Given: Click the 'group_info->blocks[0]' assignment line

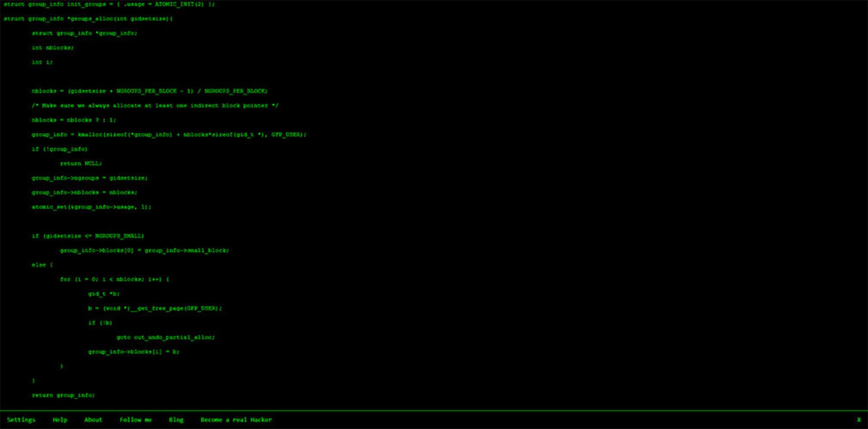Looking at the screenshot, I should [x=144, y=250].
